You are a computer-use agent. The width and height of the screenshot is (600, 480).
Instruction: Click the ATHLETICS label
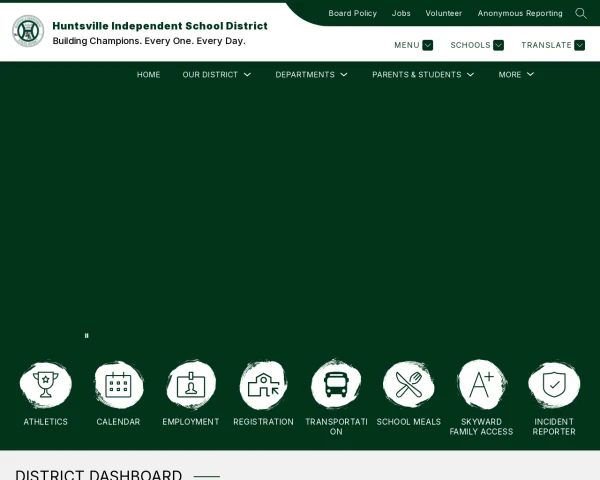tap(46, 422)
